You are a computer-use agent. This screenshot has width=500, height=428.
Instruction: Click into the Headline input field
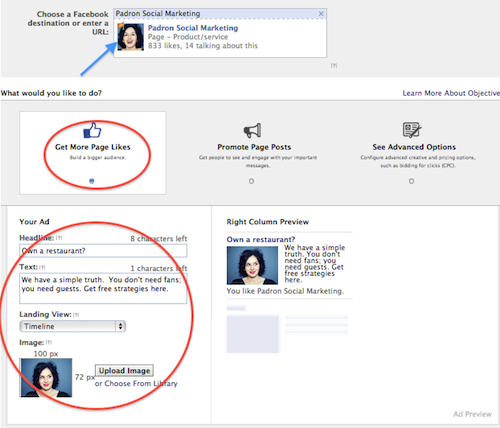[x=103, y=251]
